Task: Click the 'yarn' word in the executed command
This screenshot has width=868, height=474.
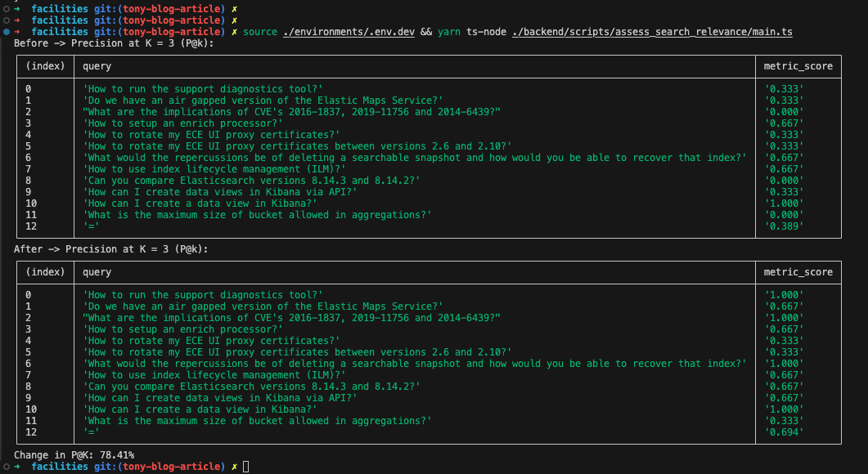Action: [449, 31]
